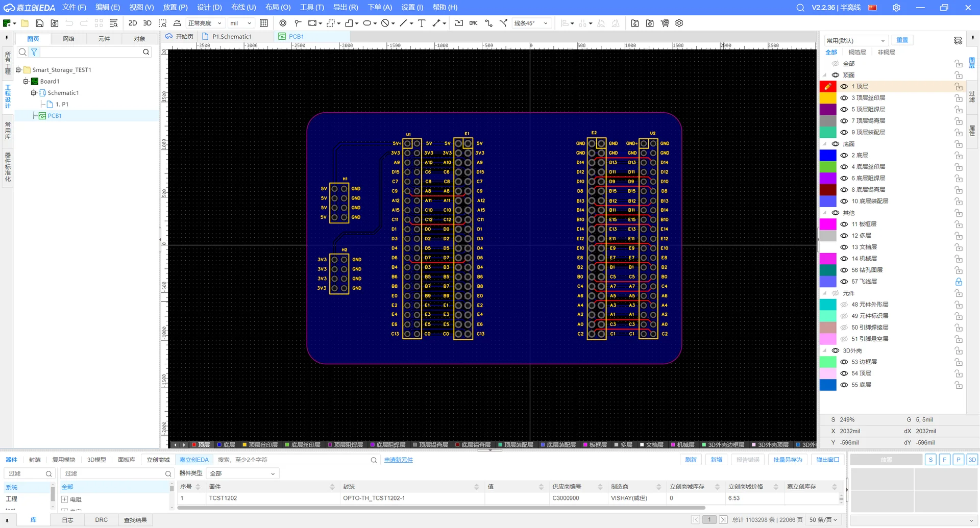980x528 pixels.
Task: Open the mil units dropdown
Action: coord(240,23)
